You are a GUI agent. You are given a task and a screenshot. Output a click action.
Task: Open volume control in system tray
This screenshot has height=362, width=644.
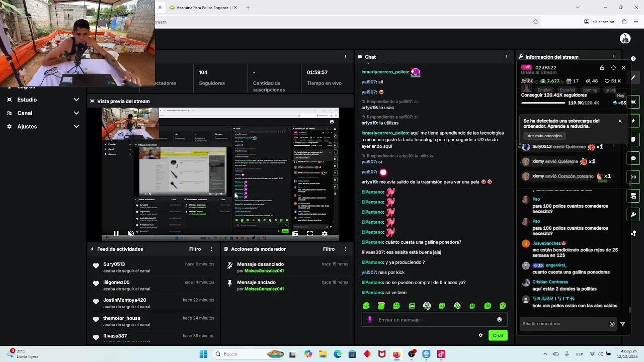pos(600,354)
